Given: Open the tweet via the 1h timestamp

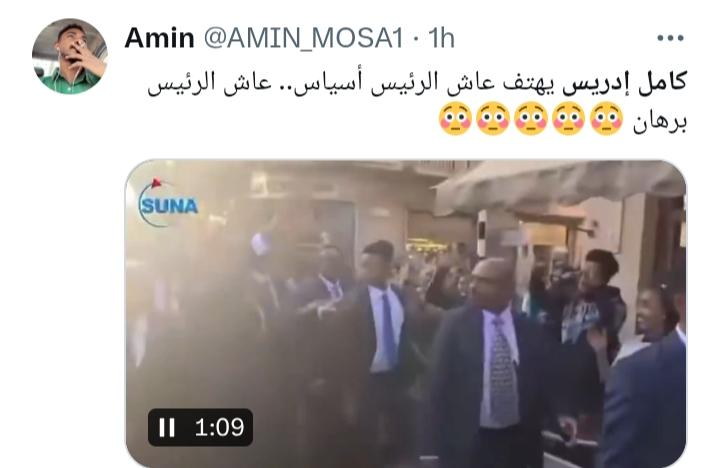Looking at the screenshot, I should (x=441, y=38).
